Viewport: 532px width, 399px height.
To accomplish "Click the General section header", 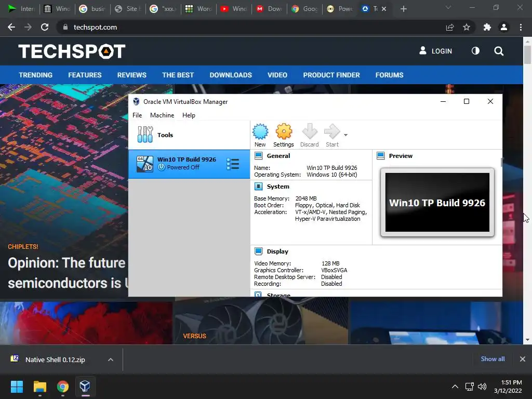I will coord(278,156).
